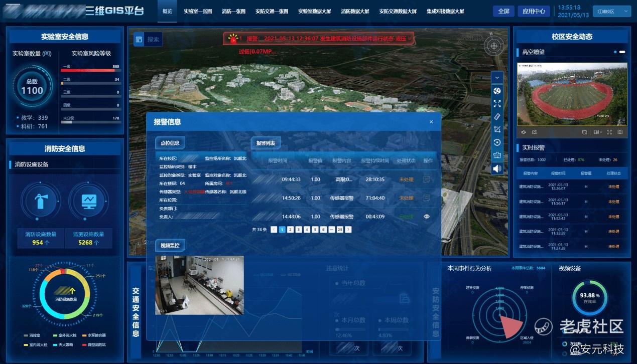Viewport: 637px width, 364px height.
Task: Go to alarm list page 6
Action: pos(323,229)
